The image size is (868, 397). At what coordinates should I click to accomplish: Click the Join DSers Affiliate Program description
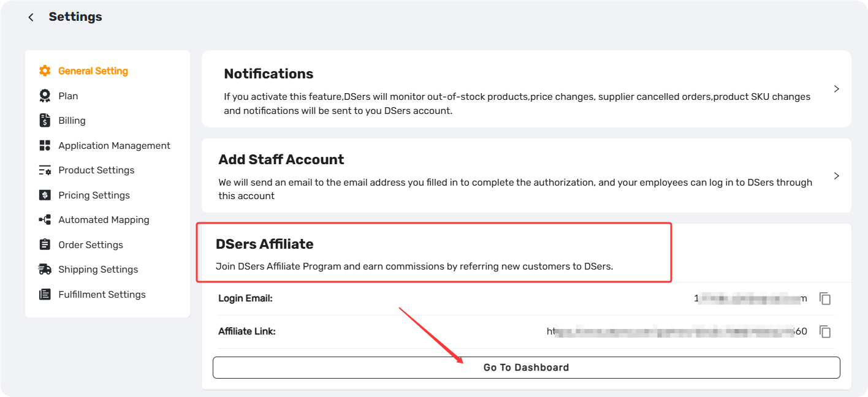(x=414, y=267)
